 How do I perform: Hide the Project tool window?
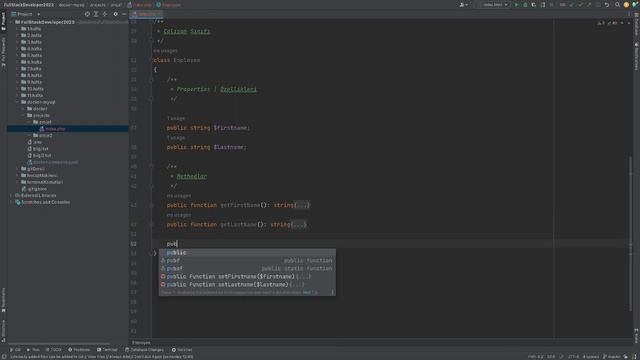point(124,14)
